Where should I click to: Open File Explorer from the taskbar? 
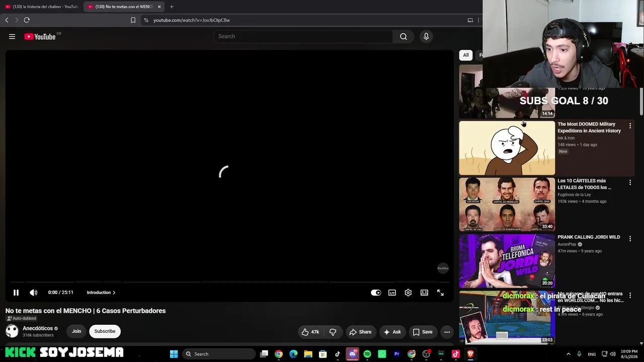308,354
